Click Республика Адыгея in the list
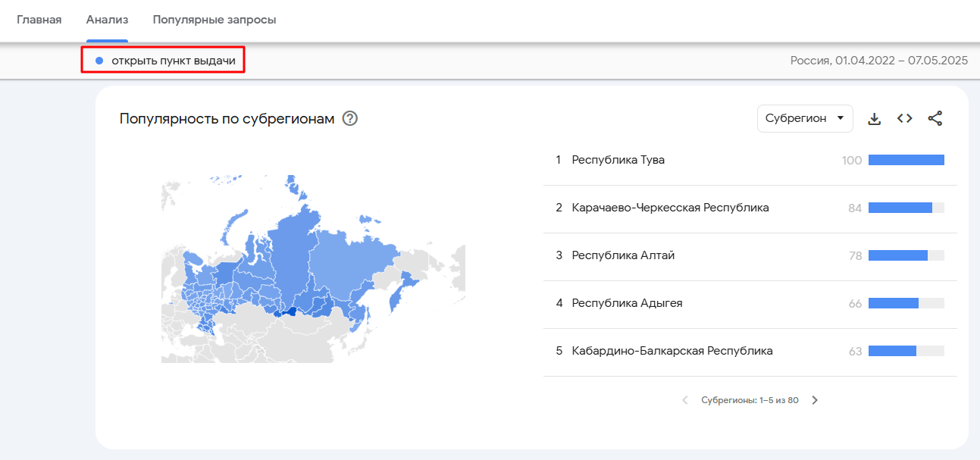 point(628,303)
